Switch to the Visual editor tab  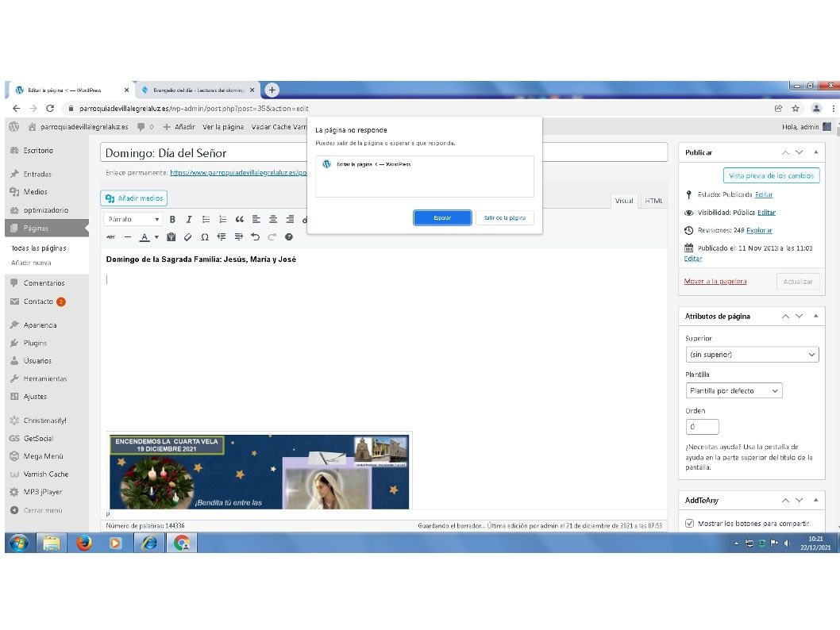click(x=623, y=201)
